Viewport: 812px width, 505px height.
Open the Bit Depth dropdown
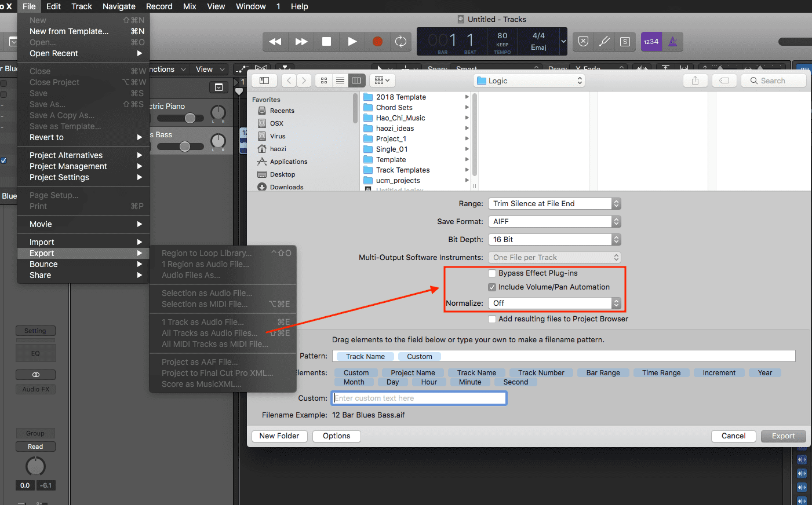(554, 240)
